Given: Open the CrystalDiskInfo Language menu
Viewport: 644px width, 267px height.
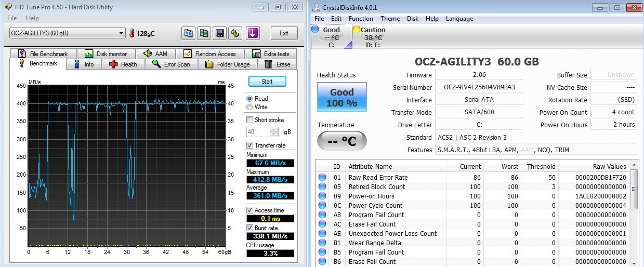Looking at the screenshot, I should pos(459,19).
